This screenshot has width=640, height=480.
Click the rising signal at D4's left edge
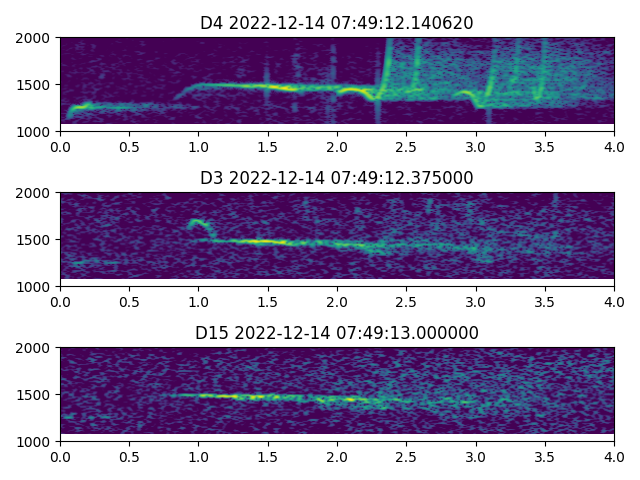[72, 110]
